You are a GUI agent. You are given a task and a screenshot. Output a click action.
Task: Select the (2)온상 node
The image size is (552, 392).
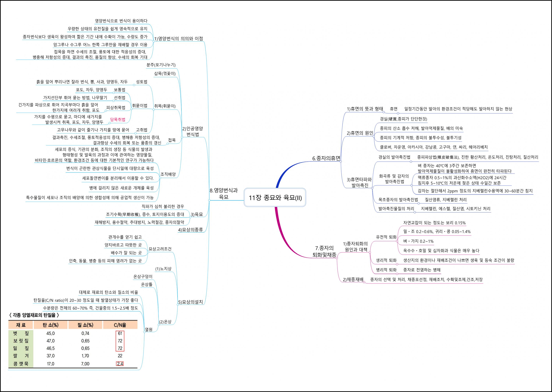coord(165,322)
